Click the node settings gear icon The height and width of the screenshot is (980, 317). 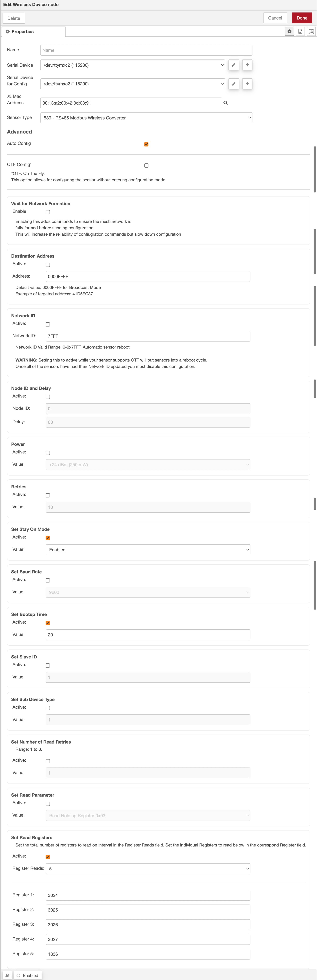click(289, 32)
